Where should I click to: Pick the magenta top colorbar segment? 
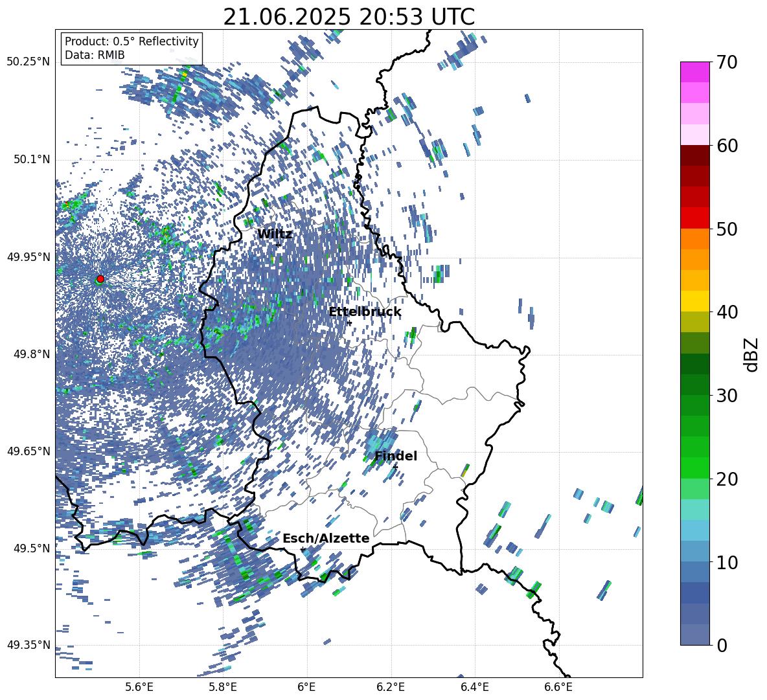click(x=694, y=72)
